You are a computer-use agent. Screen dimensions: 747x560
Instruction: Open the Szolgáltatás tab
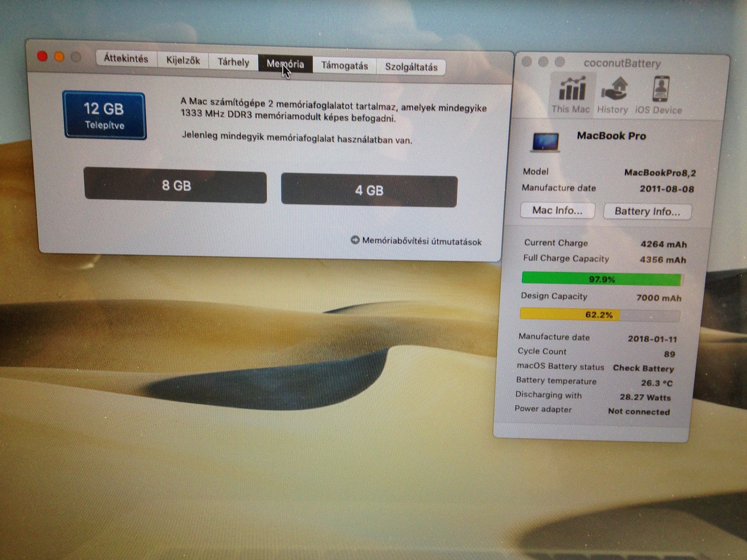[x=411, y=67]
